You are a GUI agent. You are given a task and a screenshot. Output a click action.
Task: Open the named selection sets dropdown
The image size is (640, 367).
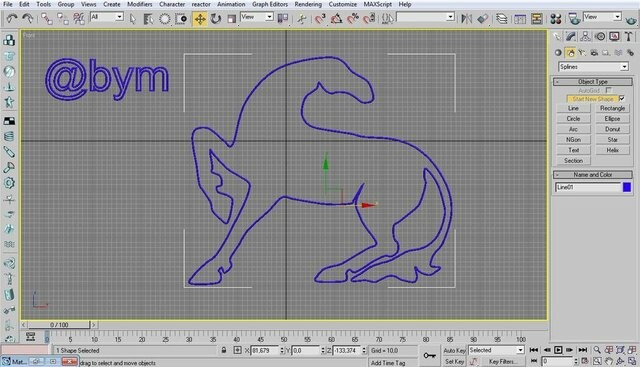tap(425, 17)
